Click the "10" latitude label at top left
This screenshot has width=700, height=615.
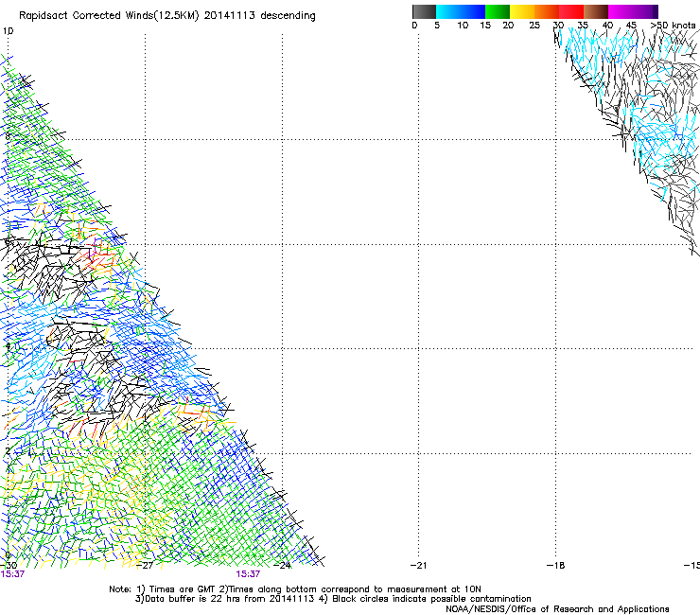(x=8, y=31)
